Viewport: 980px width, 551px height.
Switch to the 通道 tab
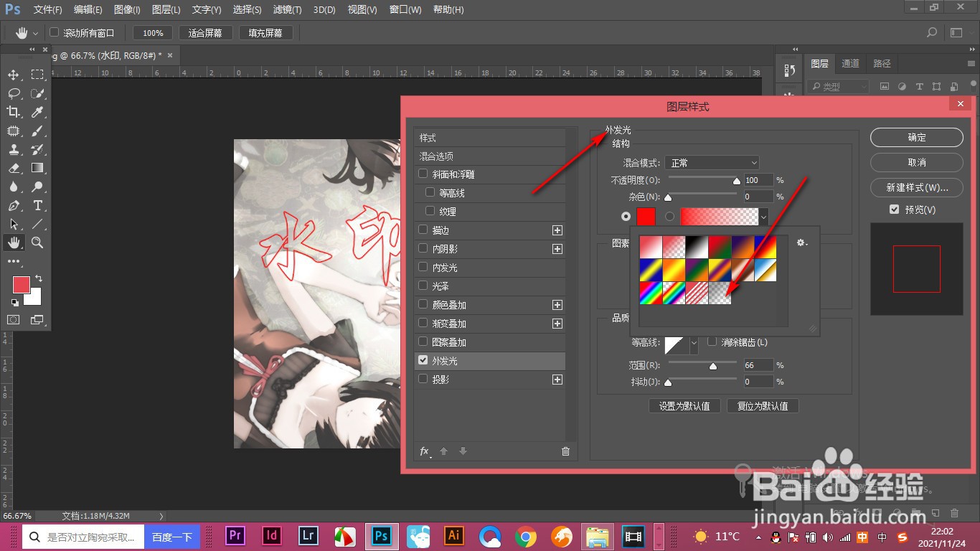[850, 63]
